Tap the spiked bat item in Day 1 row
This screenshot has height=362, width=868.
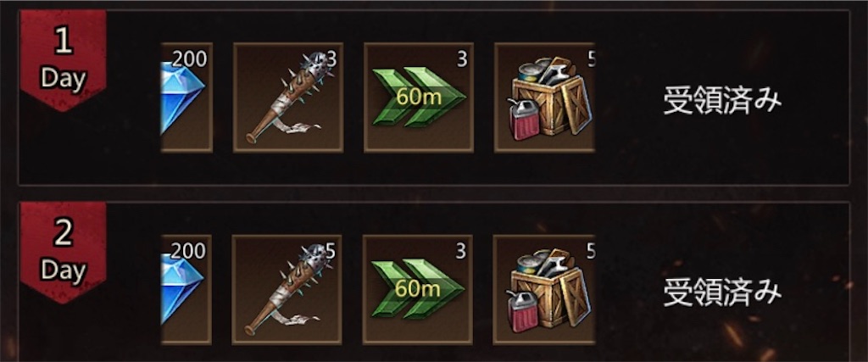coord(288,97)
